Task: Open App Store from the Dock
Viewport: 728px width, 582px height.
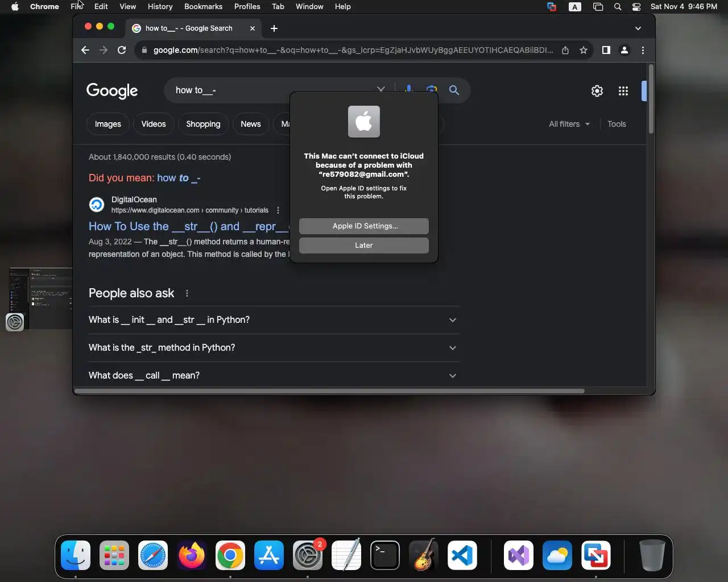Action: (x=269, y=555)
